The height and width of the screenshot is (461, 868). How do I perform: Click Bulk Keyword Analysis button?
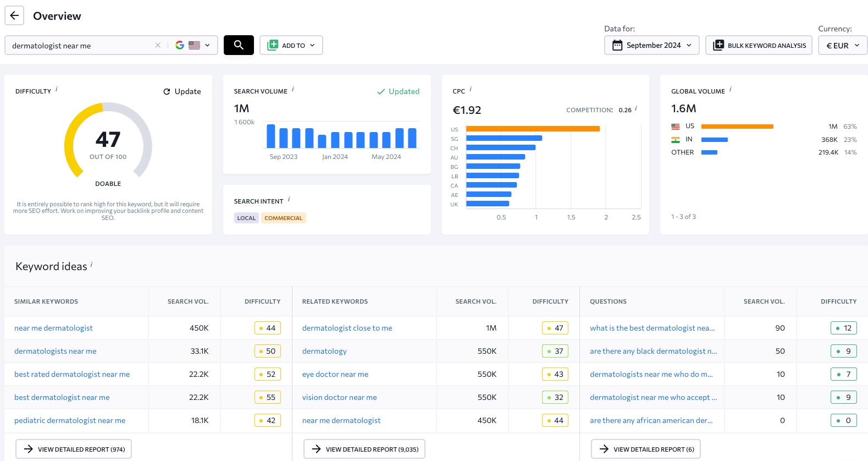(x=759, y=45)
